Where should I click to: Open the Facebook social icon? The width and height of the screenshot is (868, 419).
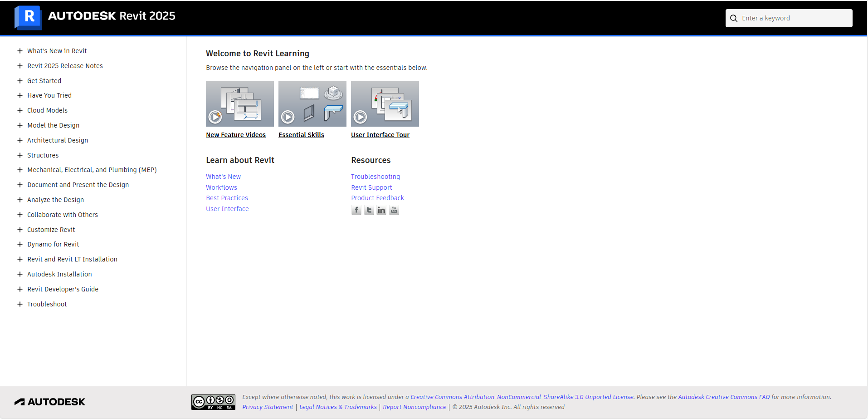(356, 210)
